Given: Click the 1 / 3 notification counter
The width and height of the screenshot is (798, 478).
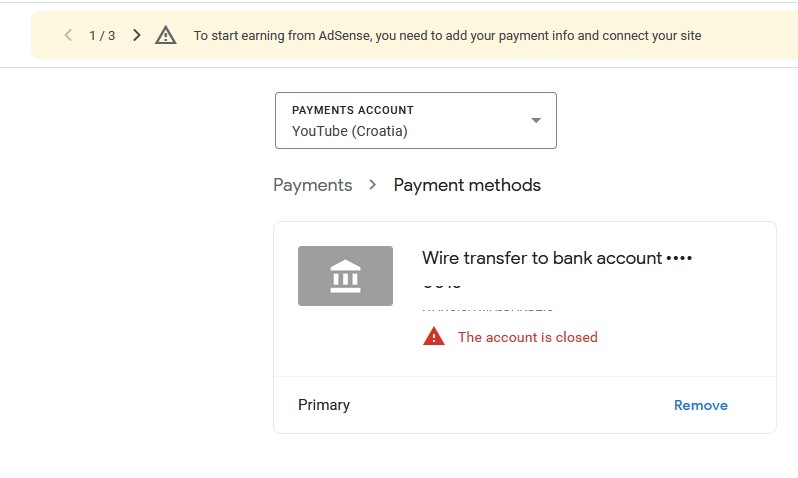Looking at the screenshot, I should coord(102,36).
